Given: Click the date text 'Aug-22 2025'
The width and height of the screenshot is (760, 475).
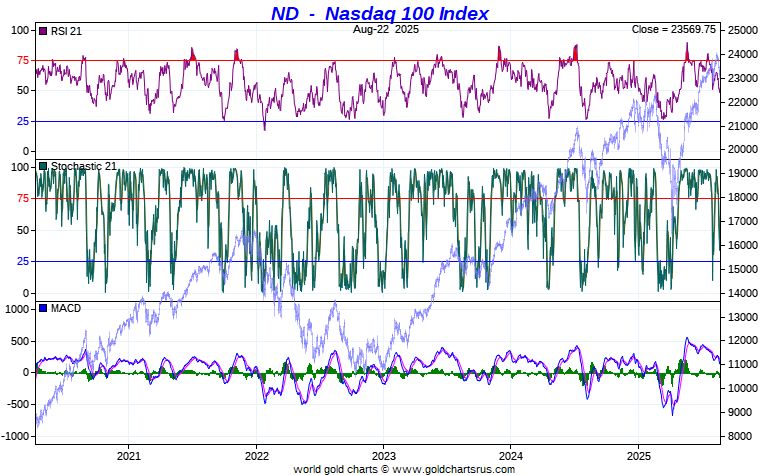Looking at the screenshot, I should tap(386, 29).
